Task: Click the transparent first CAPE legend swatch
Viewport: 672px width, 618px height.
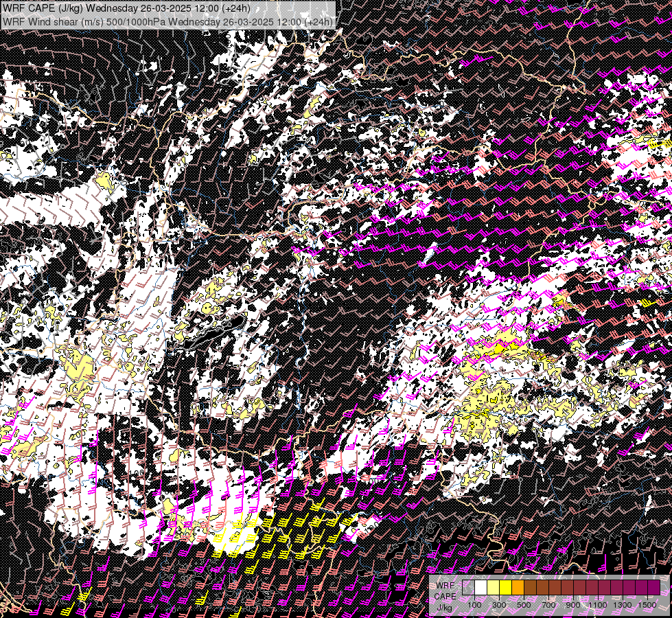Action: pyautogui.click(x=468, y=587)
